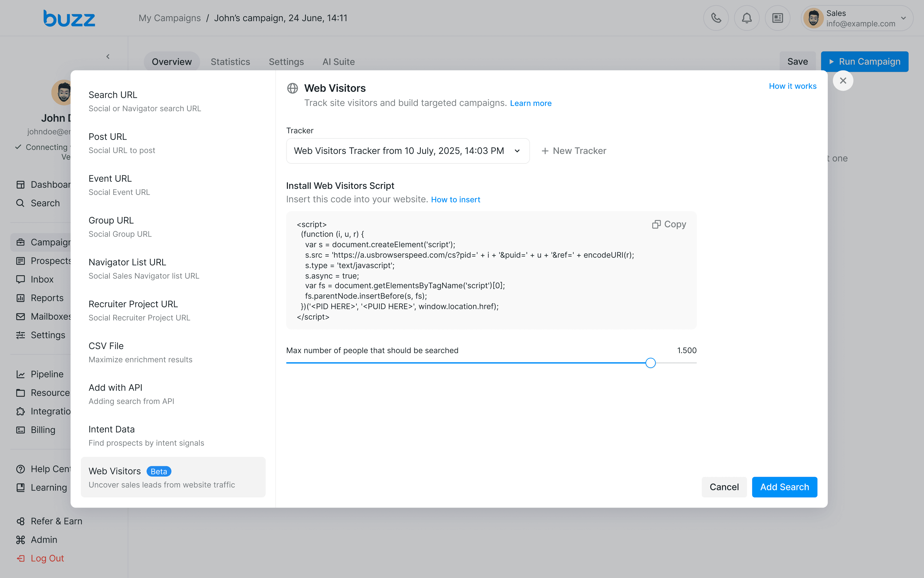The height and width of the screenshot is (578, 924).
Task: Open the How to insert link
Action: (x=455, y=200)
